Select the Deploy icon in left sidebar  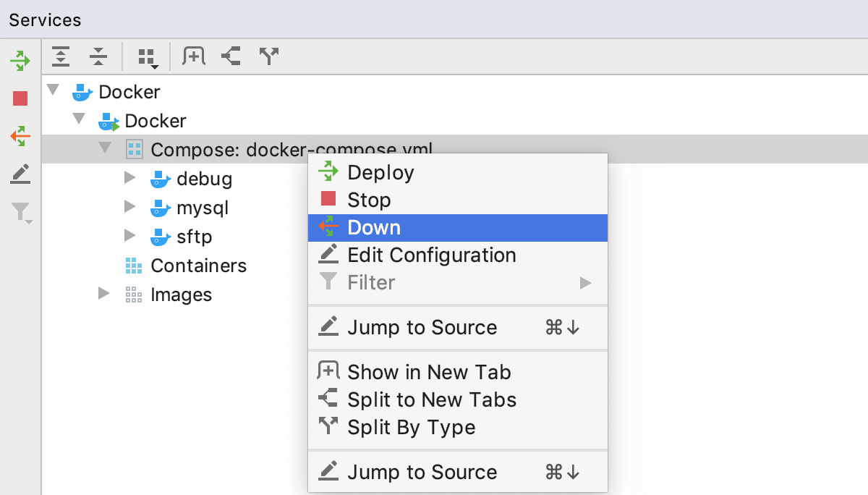(x=20, y=60)
